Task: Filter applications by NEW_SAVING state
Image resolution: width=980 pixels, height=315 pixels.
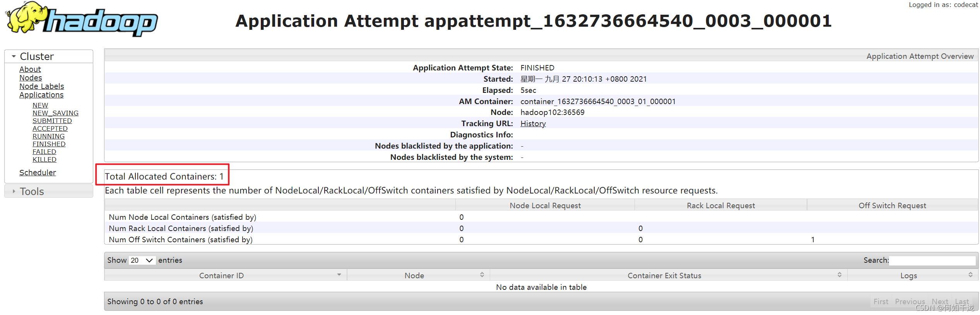Action: (x=55, y=113)
